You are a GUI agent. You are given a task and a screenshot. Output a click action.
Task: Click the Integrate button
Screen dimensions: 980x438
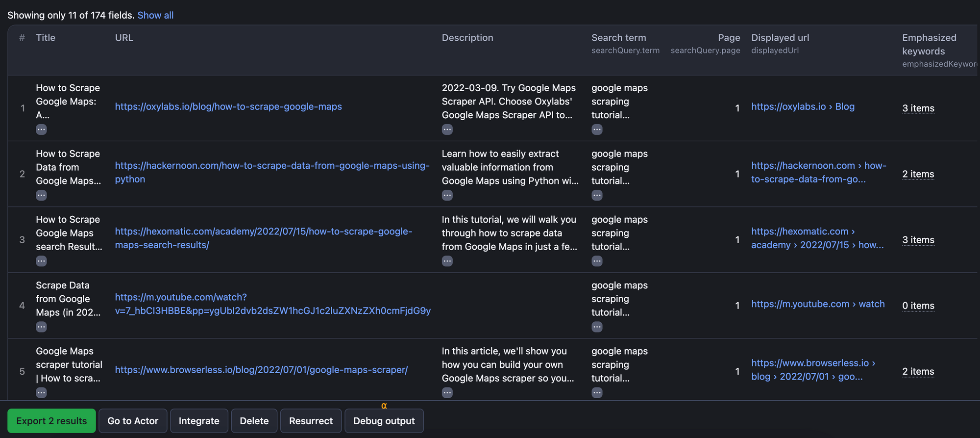[x=199, y=421]
